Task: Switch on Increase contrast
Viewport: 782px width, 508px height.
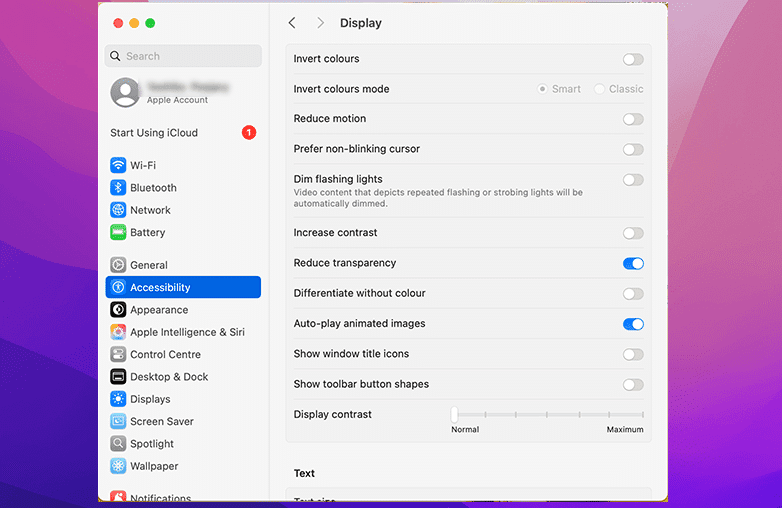Action: tap(633, 233)
